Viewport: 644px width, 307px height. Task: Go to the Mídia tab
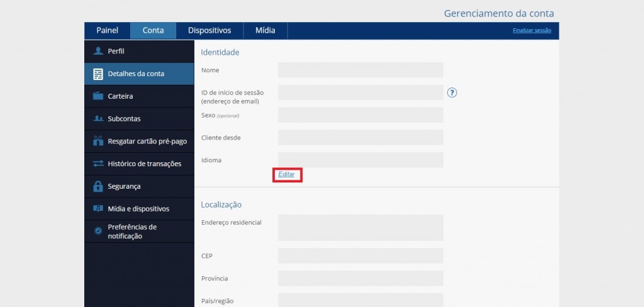[x=265, y=30]
